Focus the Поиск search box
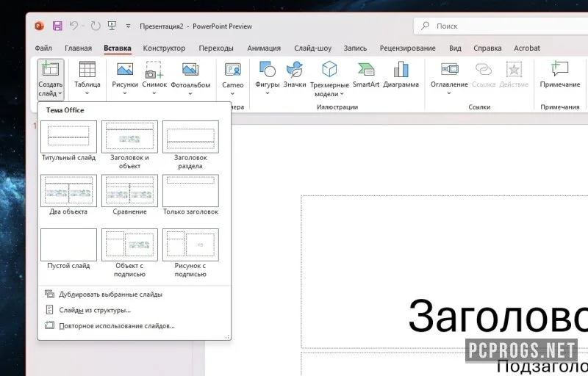 click(501, 26)
